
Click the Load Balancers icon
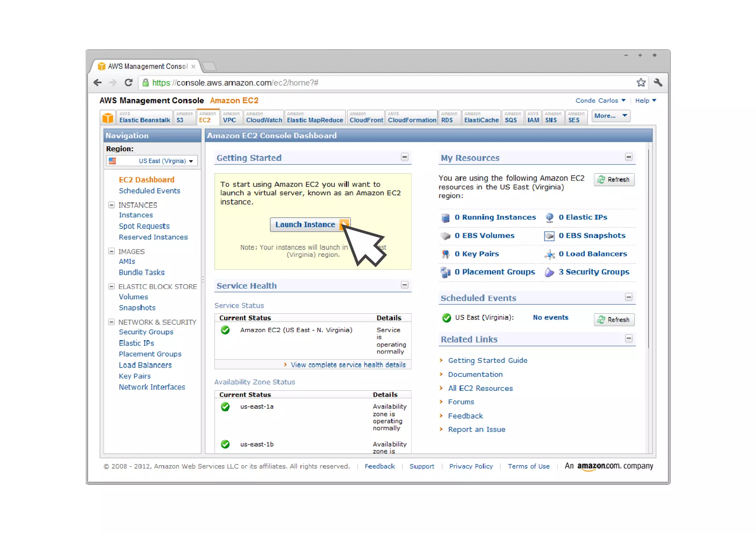coord(549,254)
